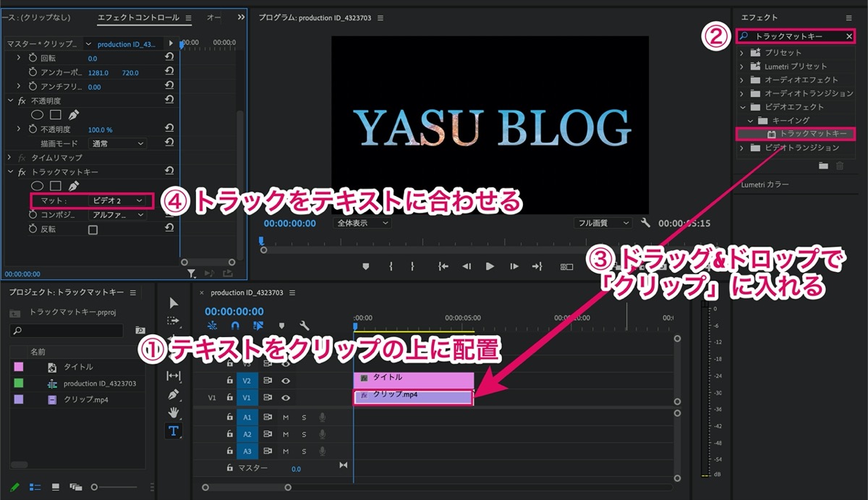Solo audio track A2
868x500 pixels.
[304, 434]
